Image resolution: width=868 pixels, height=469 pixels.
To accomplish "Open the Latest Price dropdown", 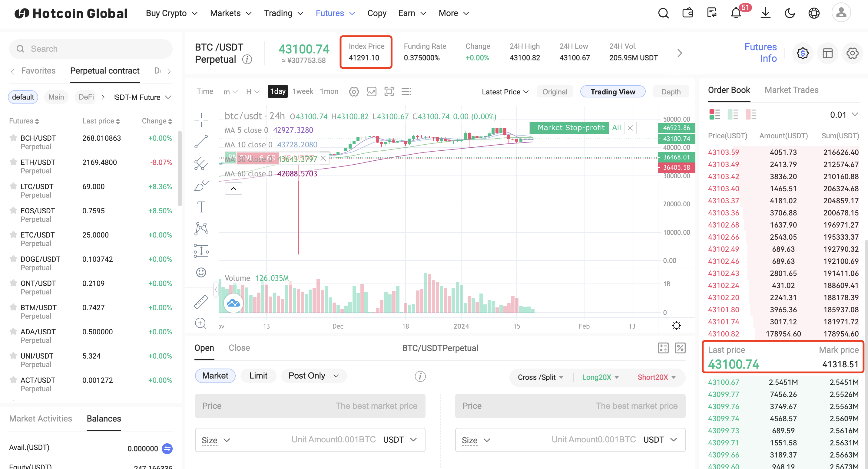I will tap(505, 92).
